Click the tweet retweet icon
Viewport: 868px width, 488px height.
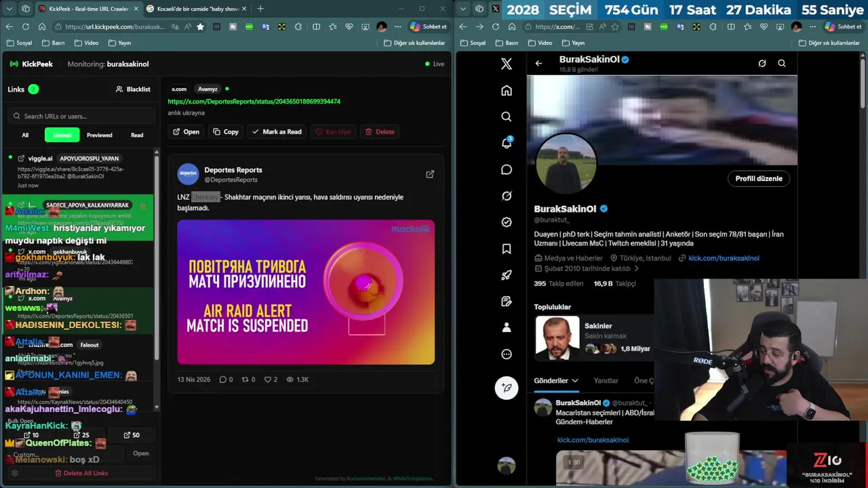(x=245, y=380)
